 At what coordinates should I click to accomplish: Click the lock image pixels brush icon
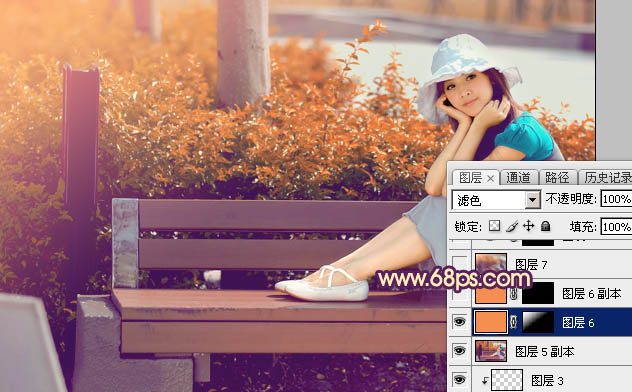(512, 226)
